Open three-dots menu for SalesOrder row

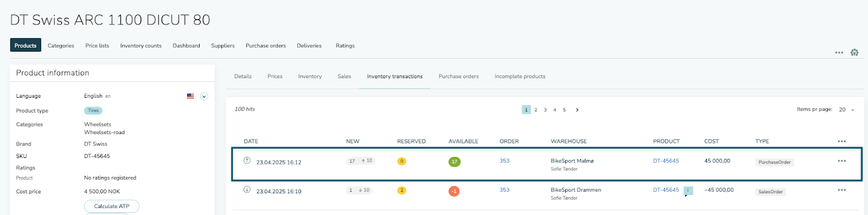[841, 190]
